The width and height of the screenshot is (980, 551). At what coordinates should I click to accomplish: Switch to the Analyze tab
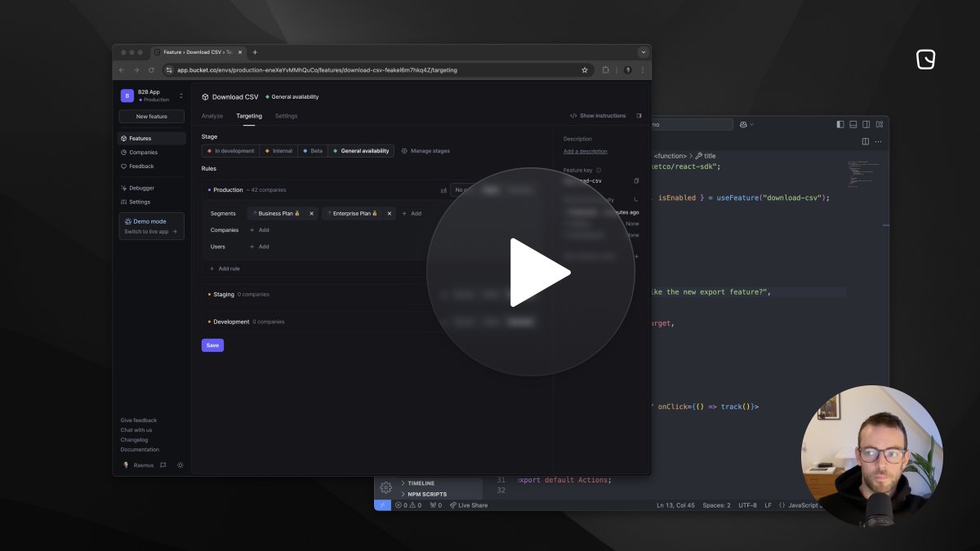[212, 116]
